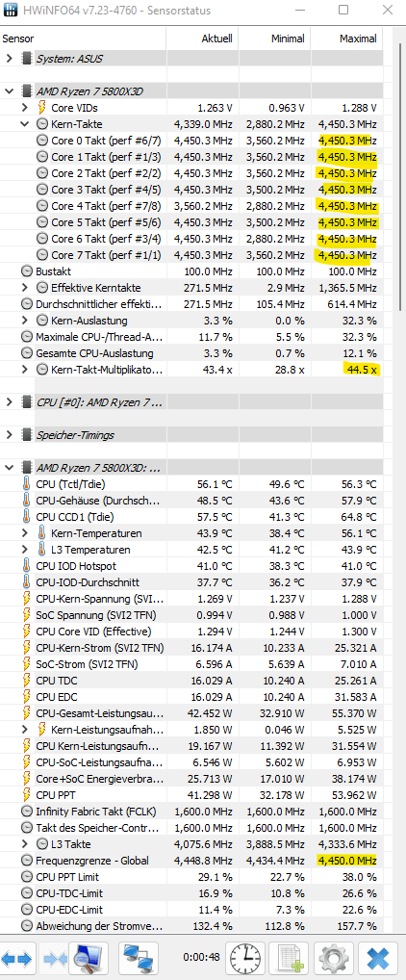Click the Maximal column header
Screen dimensions: 406x980
[346, 39]
